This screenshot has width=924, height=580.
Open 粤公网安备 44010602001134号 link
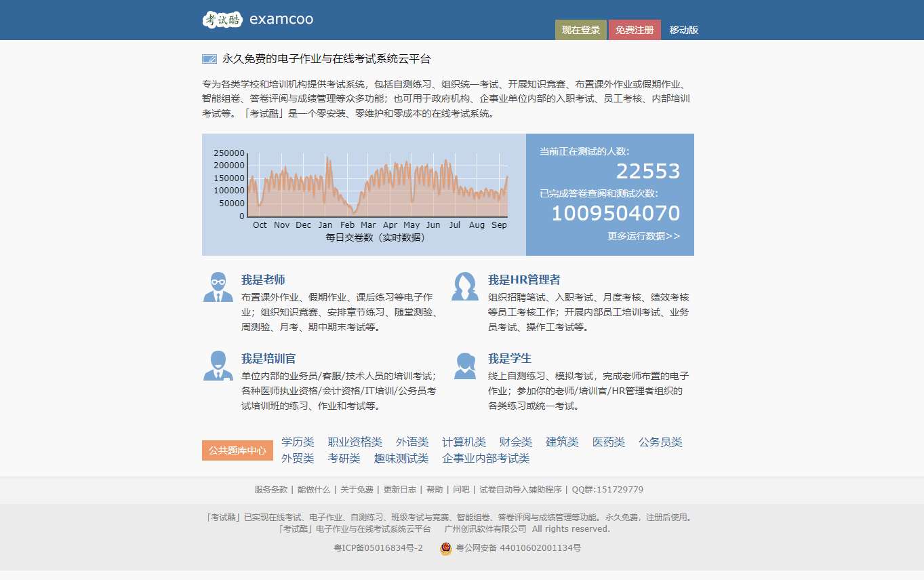click(518, 548)
